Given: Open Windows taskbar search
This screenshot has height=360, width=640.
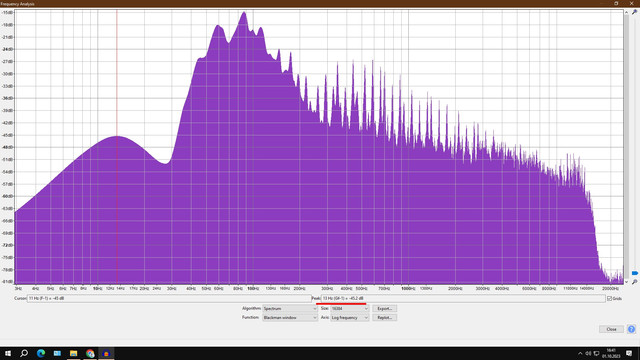Looking at the screenshot, I should pos(24,353).
